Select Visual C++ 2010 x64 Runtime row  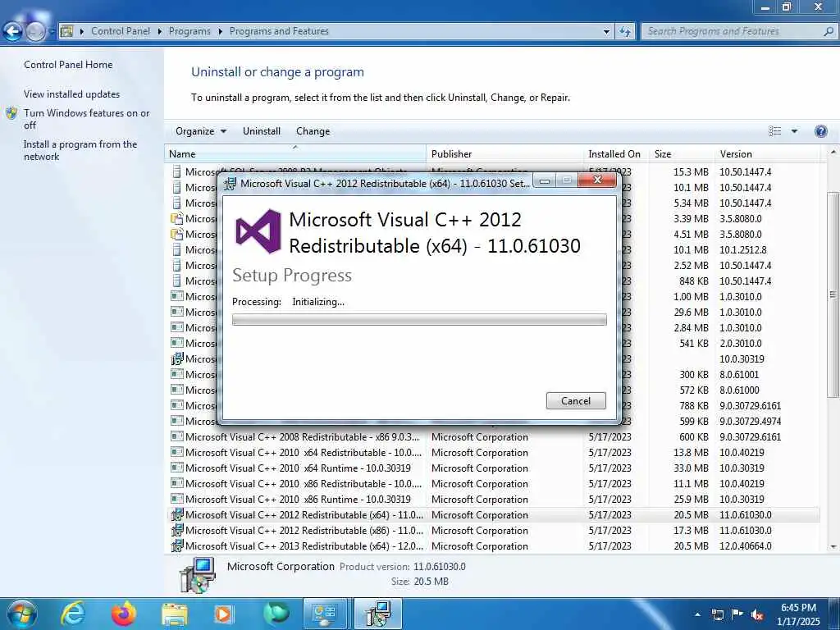(x=493, y=468)
